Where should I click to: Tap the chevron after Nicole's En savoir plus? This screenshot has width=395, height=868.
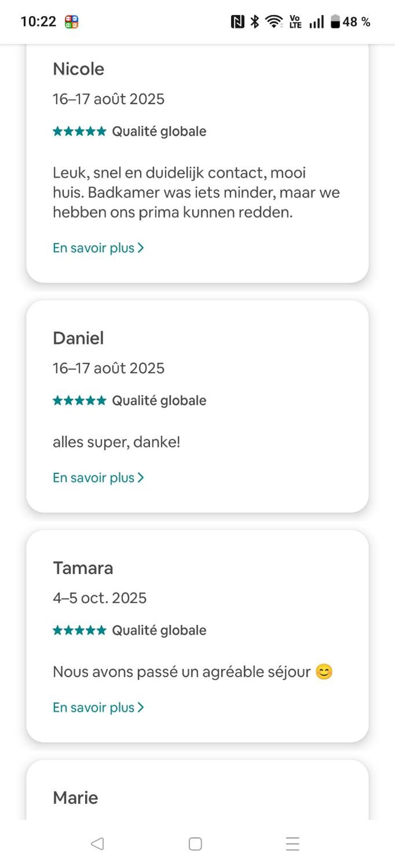141,248
